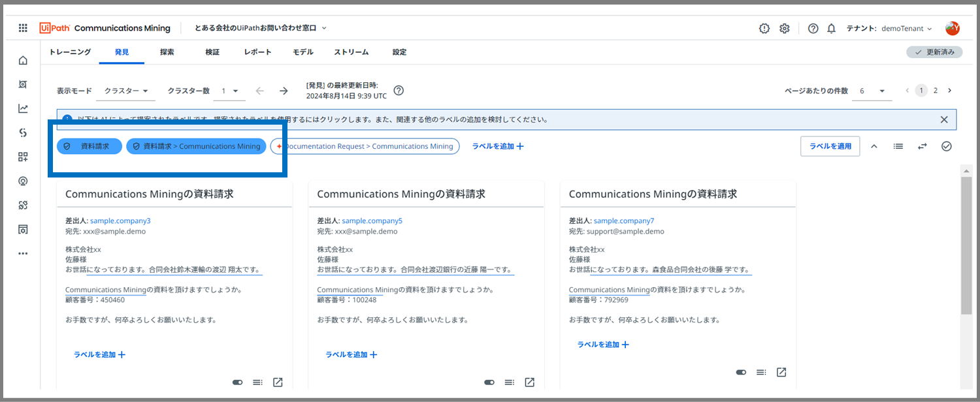This screenshot has height=402, width=980.
Task: Open the app launcher grid icon
Action: [24, 28]
